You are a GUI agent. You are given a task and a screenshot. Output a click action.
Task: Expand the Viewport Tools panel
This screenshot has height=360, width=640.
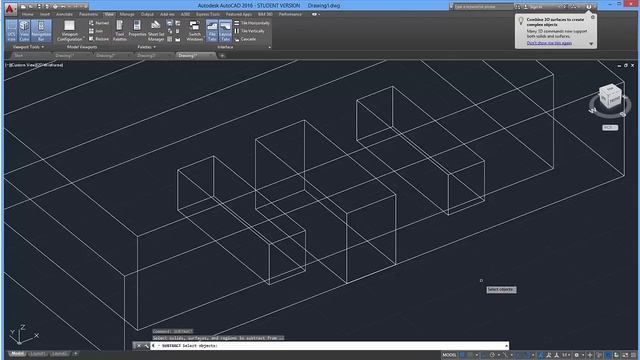click(x=29, y=47)
